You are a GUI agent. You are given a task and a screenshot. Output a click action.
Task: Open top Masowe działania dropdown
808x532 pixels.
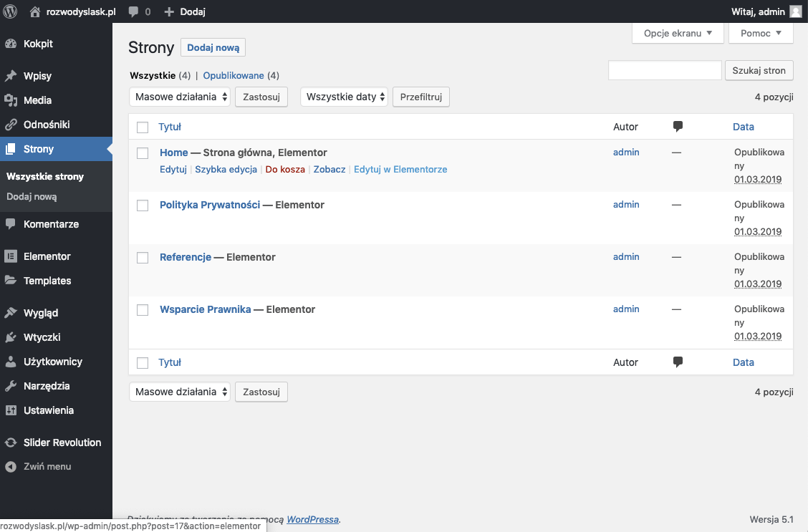180,97
